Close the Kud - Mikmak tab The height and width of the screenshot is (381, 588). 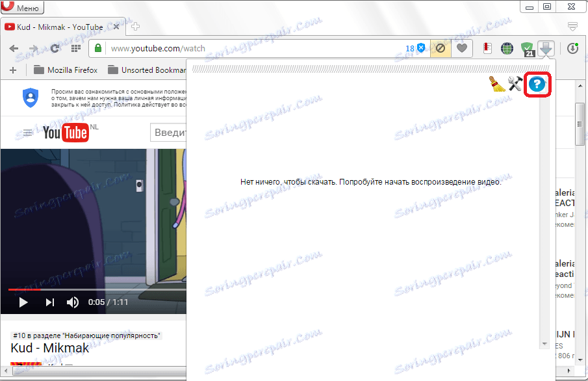[x=116, y=27]
